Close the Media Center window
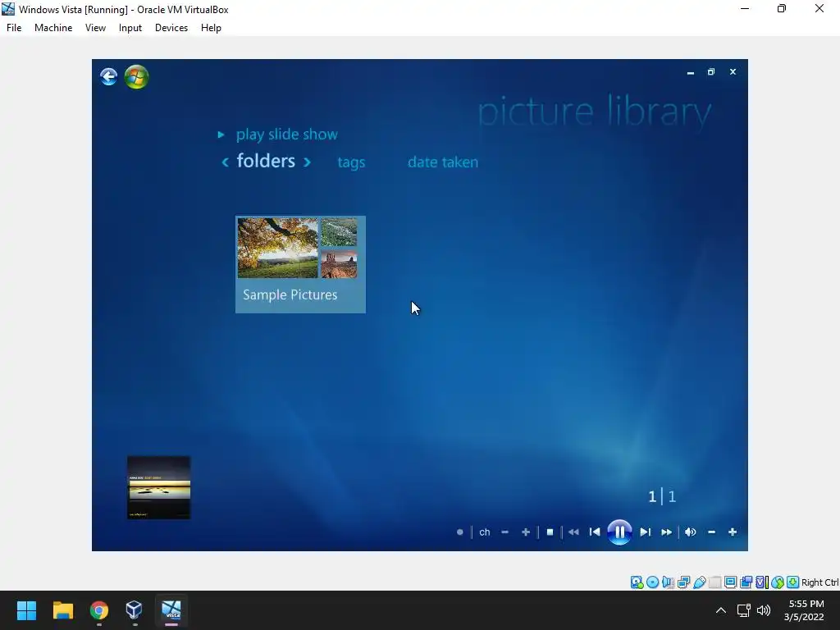The width and height of the screenshot is (840, 630). coord(733,72)
